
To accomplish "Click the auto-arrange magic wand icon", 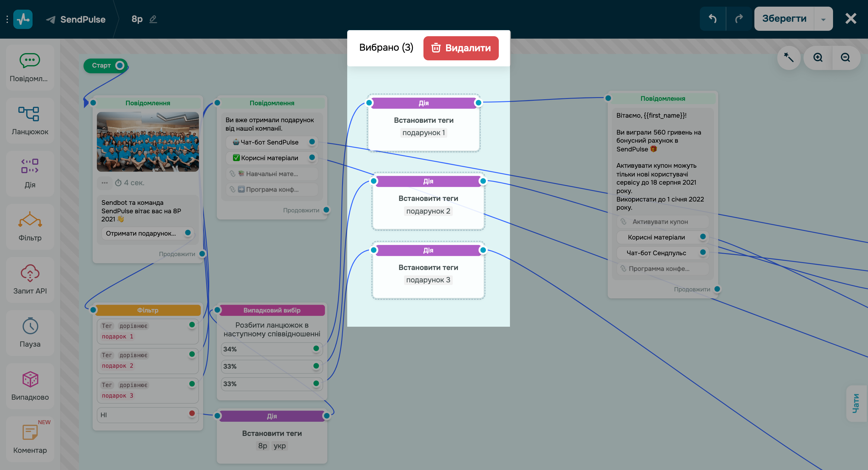I will pos(789,57).
